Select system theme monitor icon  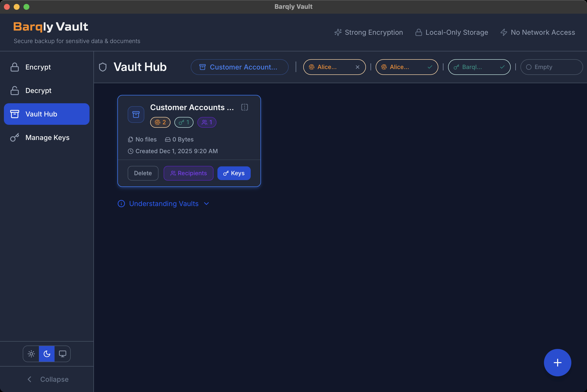(x=62, y=354)
